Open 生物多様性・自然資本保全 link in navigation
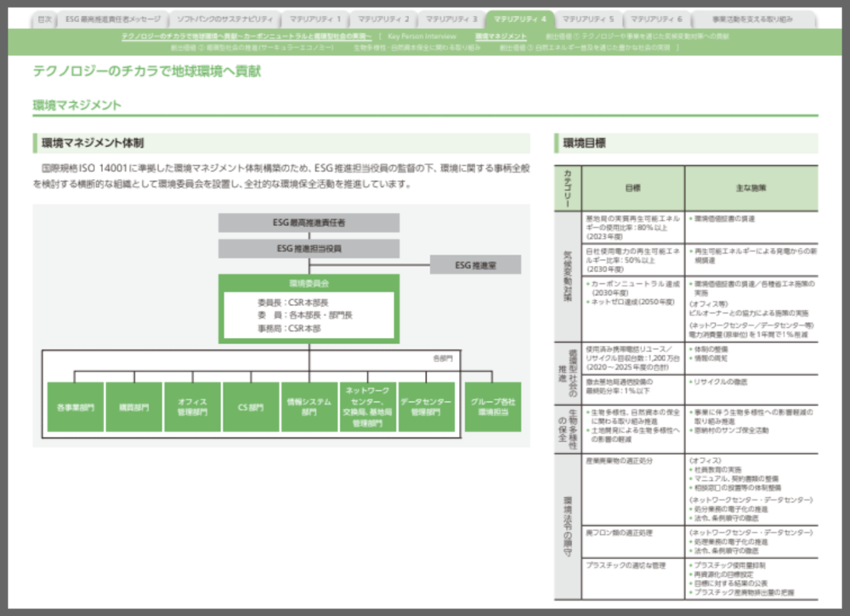The width and height of the screenshot is (850, 616). [416, 48]
